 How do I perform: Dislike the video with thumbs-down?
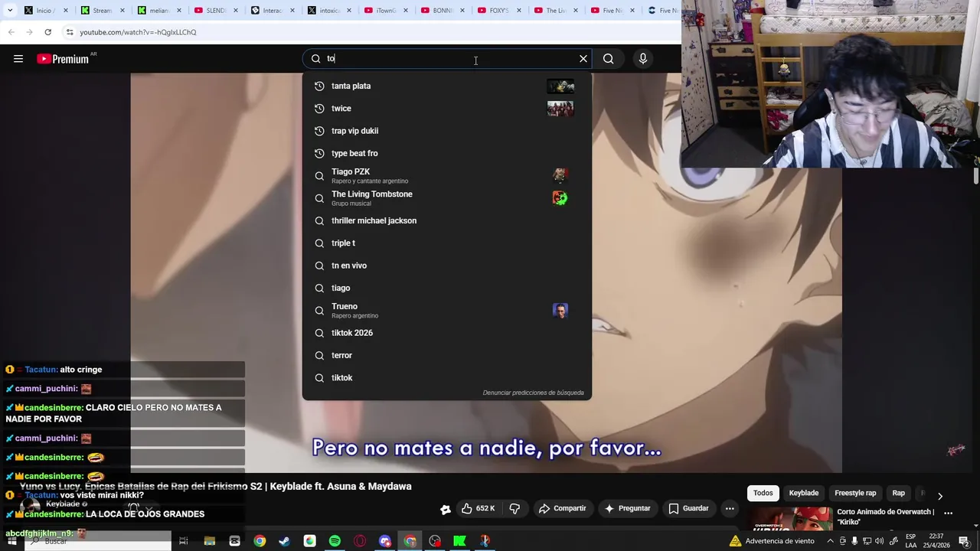(x=514, y=508)
